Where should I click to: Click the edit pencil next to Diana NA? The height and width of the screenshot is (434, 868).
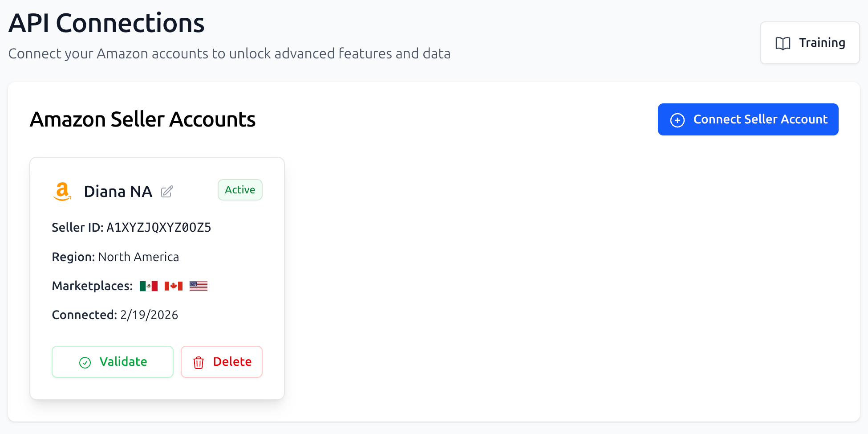(x=167, y=191)
